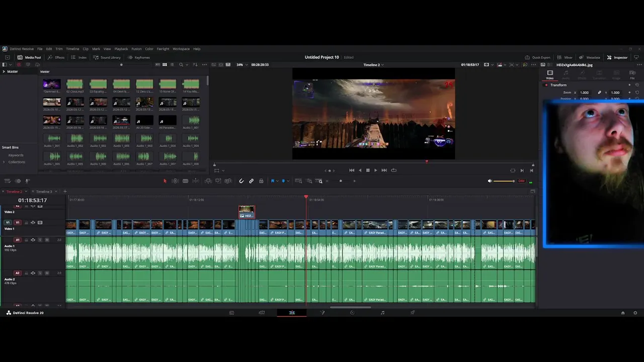
Task: Open Quick Export
Action: click(537, 57)
